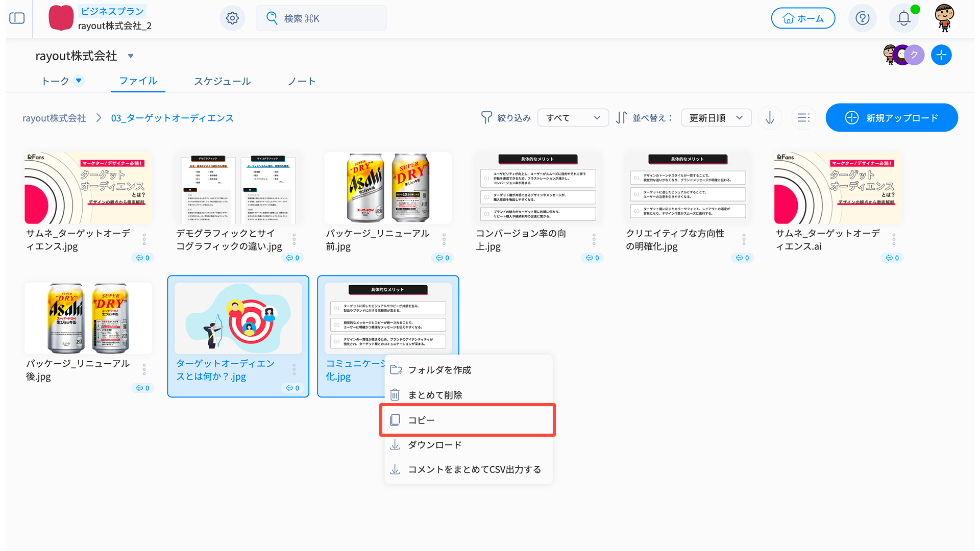Expand the トーク tab dropdown arrow

pyautogui.click(x=79, y=81)
